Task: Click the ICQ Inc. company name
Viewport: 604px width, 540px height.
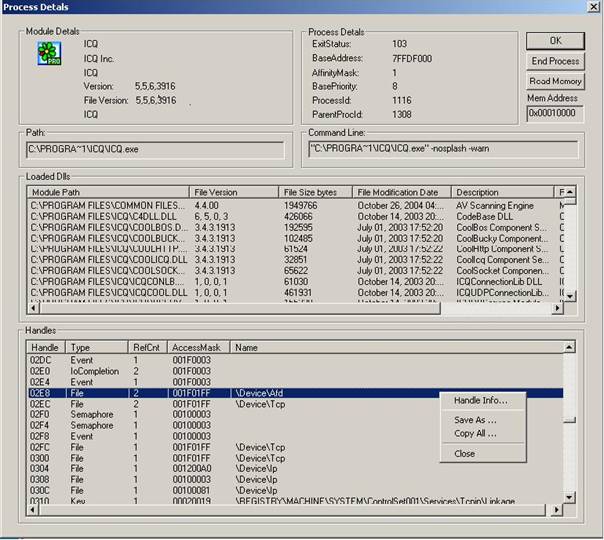Action: coord(99,59)
